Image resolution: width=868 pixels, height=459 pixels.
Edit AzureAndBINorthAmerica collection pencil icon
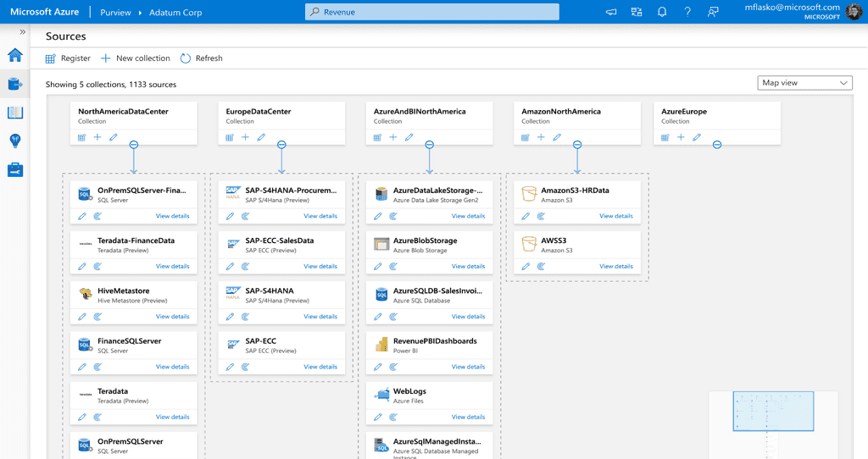409,137
